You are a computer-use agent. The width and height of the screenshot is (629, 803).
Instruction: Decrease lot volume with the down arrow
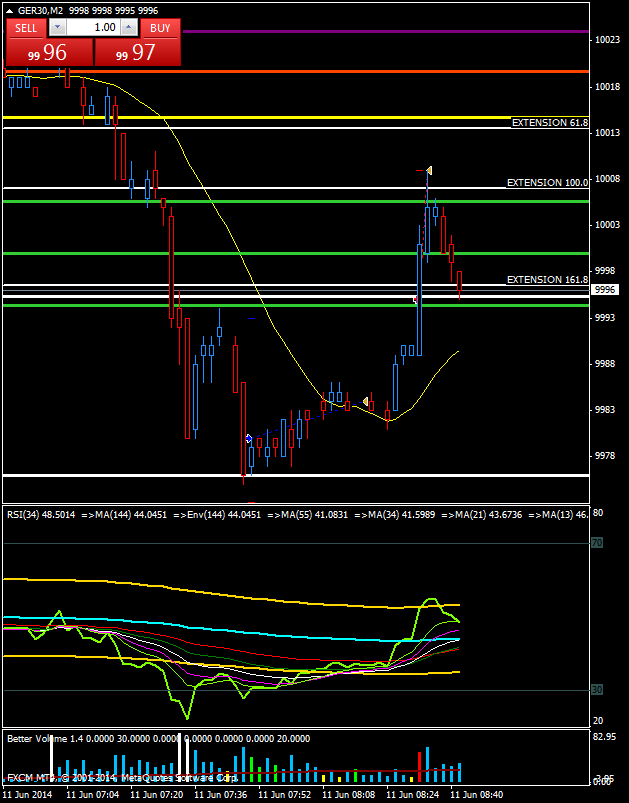pyautogui.click(x=57, y=28)
